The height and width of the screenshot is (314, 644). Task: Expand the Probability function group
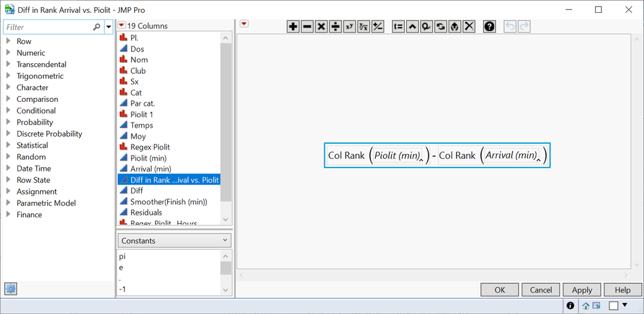[x=8, y=122]
